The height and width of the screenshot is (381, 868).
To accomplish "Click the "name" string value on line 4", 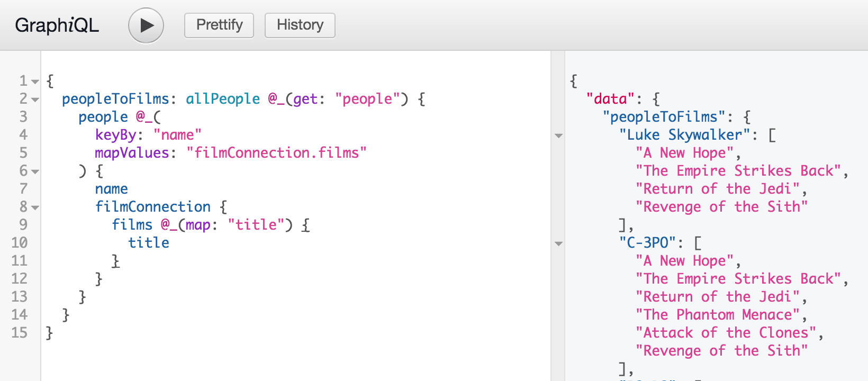I will click(178, 135).
